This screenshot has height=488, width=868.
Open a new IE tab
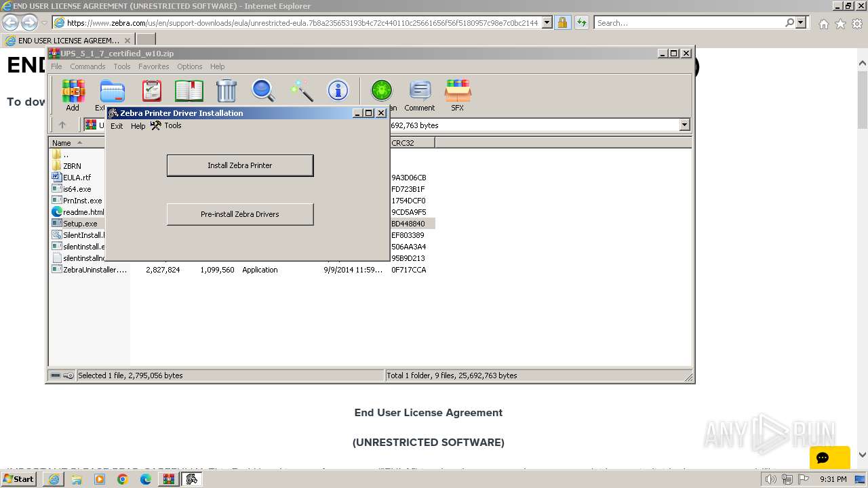tap(146, 41)
